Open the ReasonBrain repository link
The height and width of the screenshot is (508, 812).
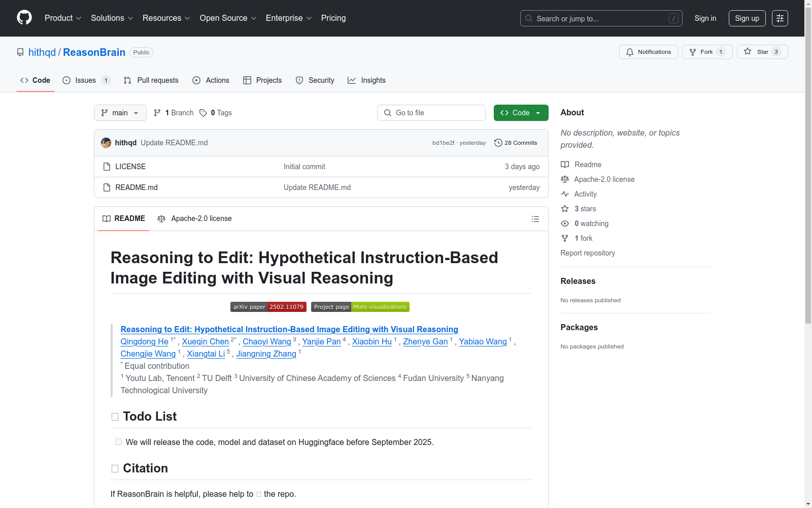[94, 52]
